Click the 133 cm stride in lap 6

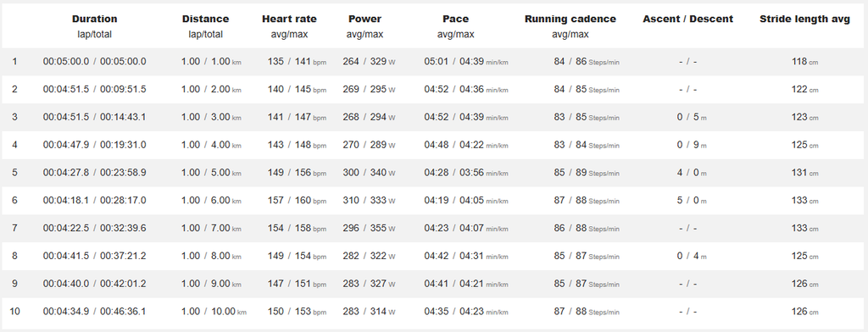[804, 201]
